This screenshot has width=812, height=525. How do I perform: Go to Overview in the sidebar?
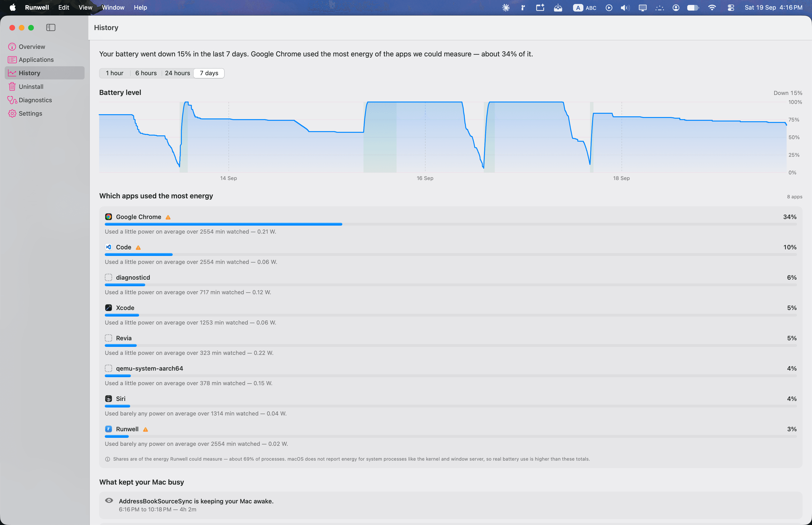45,47
